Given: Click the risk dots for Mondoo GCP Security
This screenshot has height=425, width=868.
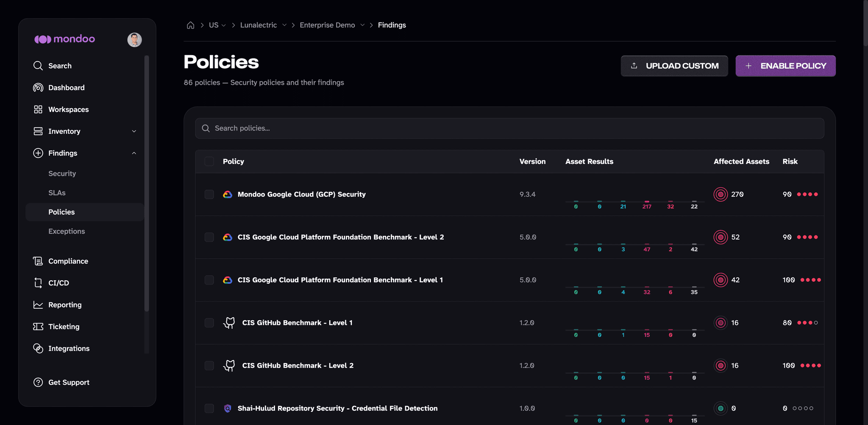Looking at the screenshot, I should [807, 194].
